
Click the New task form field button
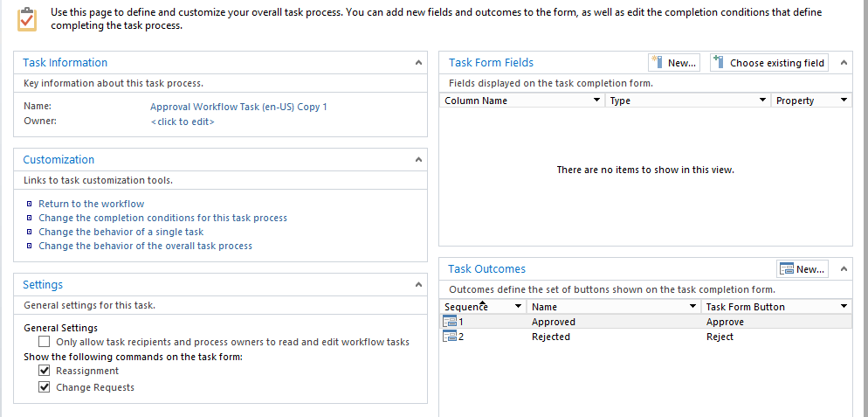tap(673, 63)
